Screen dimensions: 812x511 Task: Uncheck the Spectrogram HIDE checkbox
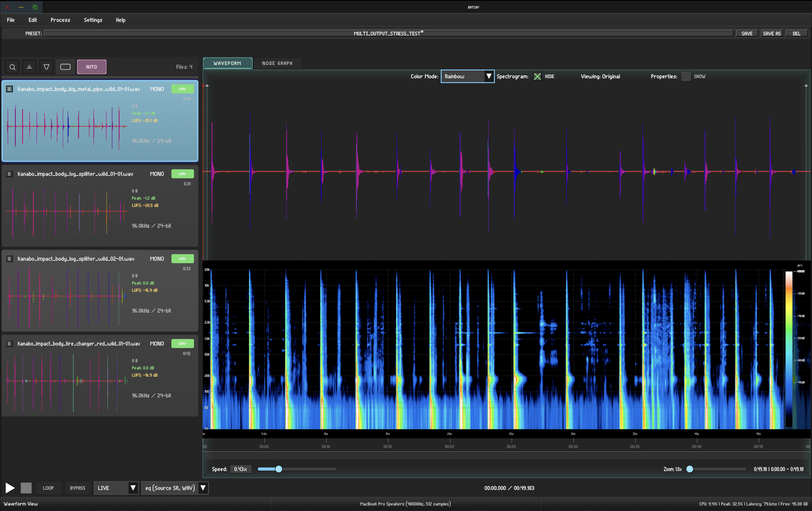(537, 76)
